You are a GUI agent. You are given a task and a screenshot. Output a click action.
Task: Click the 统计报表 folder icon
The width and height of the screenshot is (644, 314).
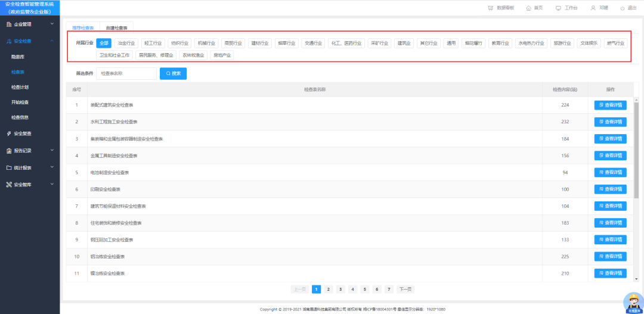[9, 167]
